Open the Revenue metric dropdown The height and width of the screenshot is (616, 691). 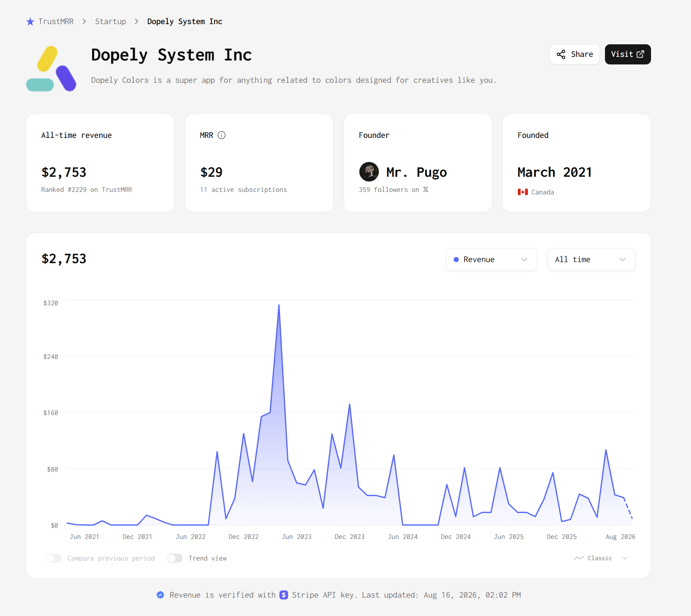pyautogui.click(x=492, y=259)
